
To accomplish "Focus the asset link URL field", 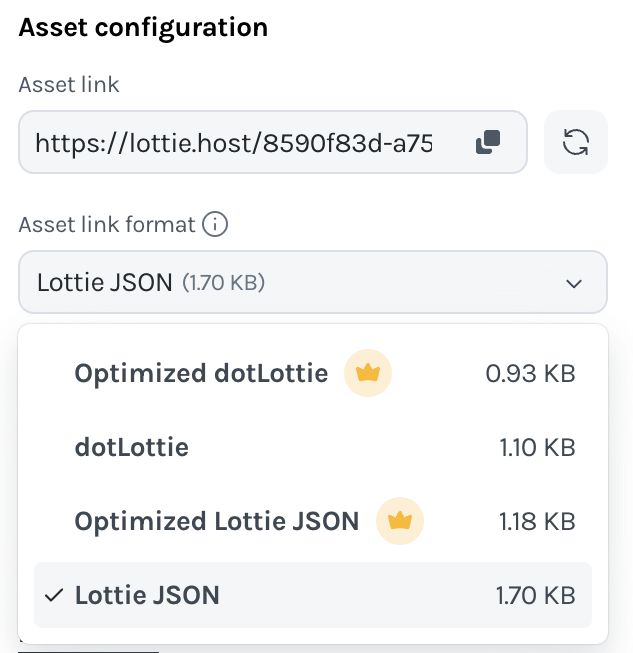I will 273,142.
